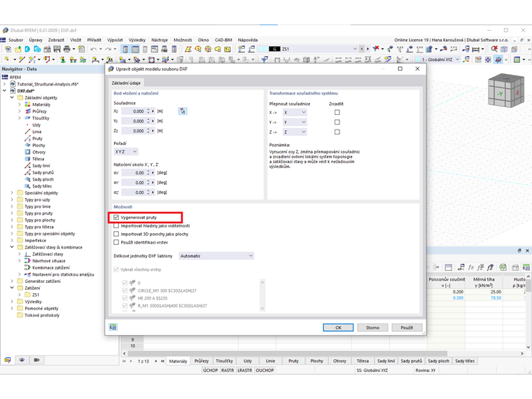Open the Y -> coordinate swap dropdown
This screenshot has height=399, width=532.
(x=295, y=122)
